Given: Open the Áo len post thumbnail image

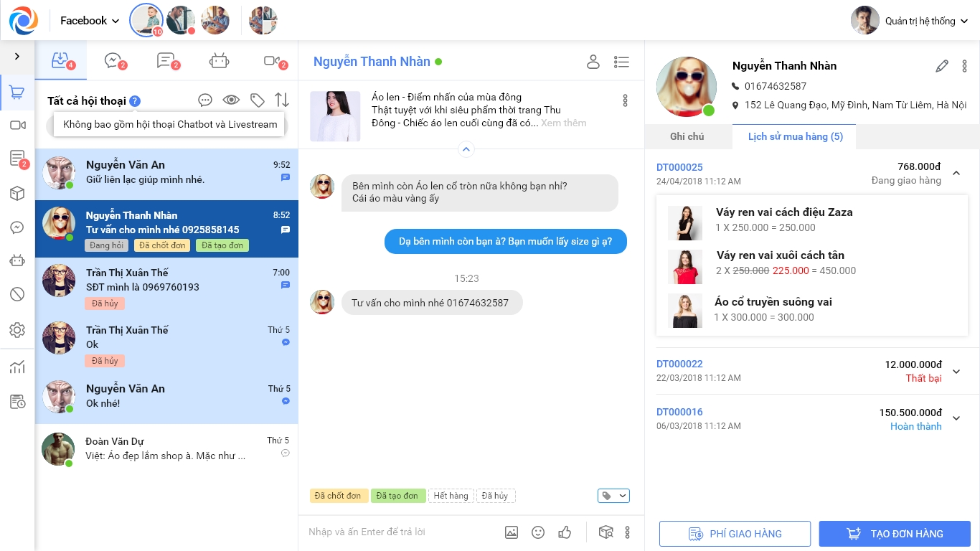Looking at the screenshot, I should click(x=335, y=116).
